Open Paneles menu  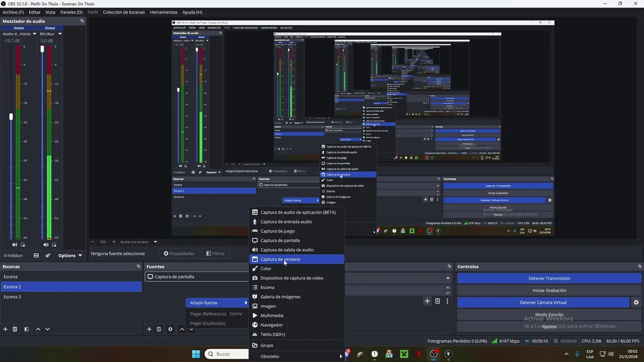point(71,12)
